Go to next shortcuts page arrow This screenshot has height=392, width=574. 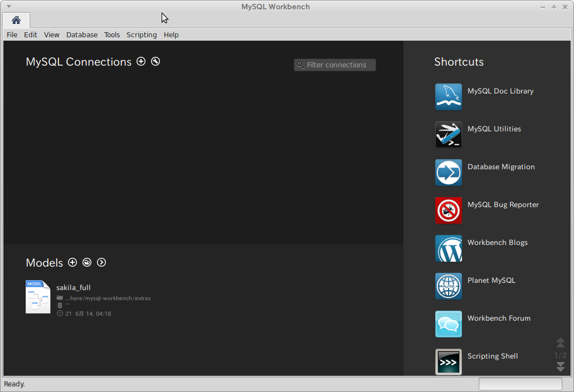pyautogui.click(x=561, y=367)
